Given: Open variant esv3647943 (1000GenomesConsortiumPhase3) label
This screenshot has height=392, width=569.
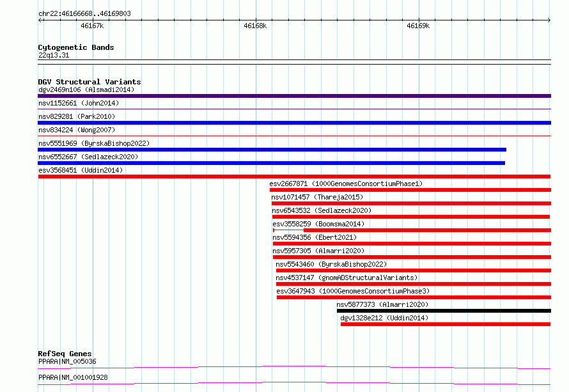Looking at the screenshot, I should (x=353, y=291).
